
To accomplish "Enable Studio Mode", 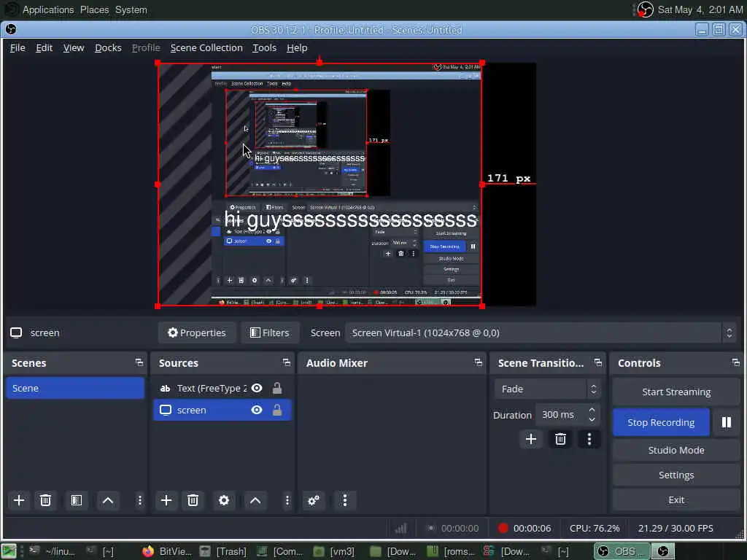I will click(x=676, y=450).
